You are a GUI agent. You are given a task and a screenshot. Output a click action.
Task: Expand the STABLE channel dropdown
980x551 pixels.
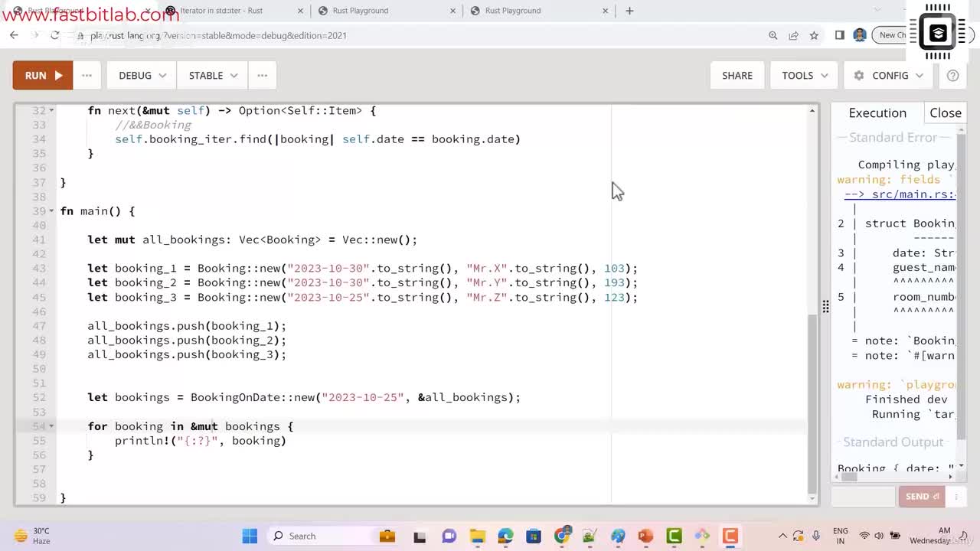point(214,75)
